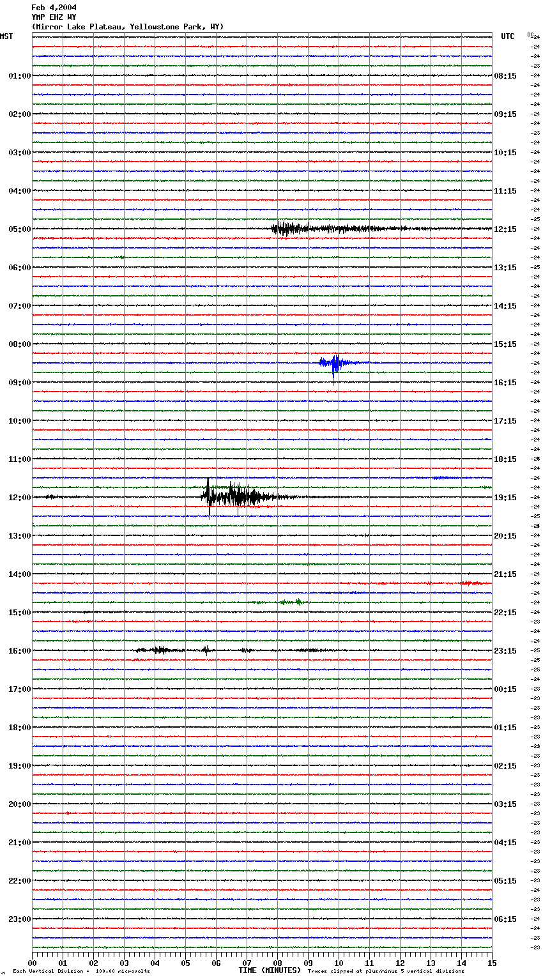Select the 16:00 MST time label
This screenshot has height=980, width=543.
tap(20, 651)
